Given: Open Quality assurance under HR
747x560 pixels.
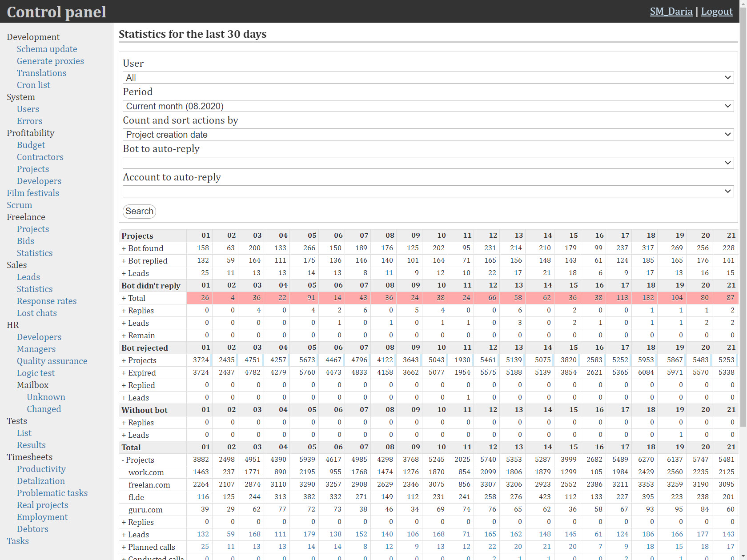Looking at the screenshot, I should point(52,361).
